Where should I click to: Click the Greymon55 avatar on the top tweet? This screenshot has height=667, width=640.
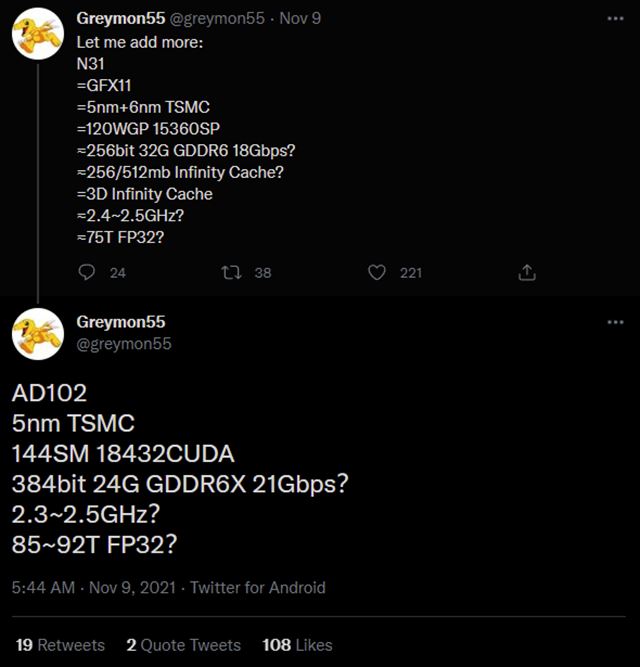38,38
